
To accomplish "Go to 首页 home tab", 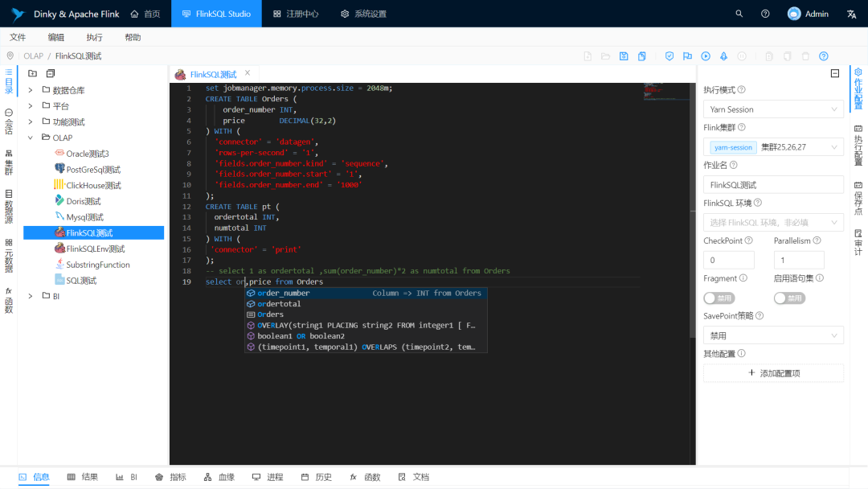I will (x=145, y=14).
